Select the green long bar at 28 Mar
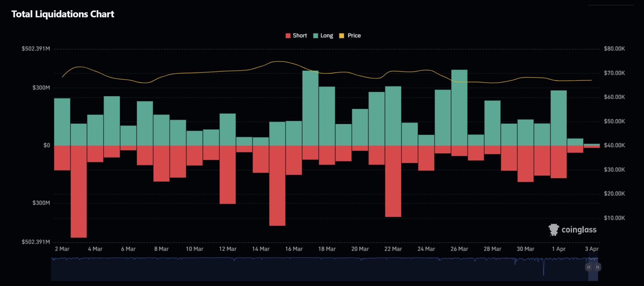The width and height of the screenshot is (644, 286). [x=492, y=123]
